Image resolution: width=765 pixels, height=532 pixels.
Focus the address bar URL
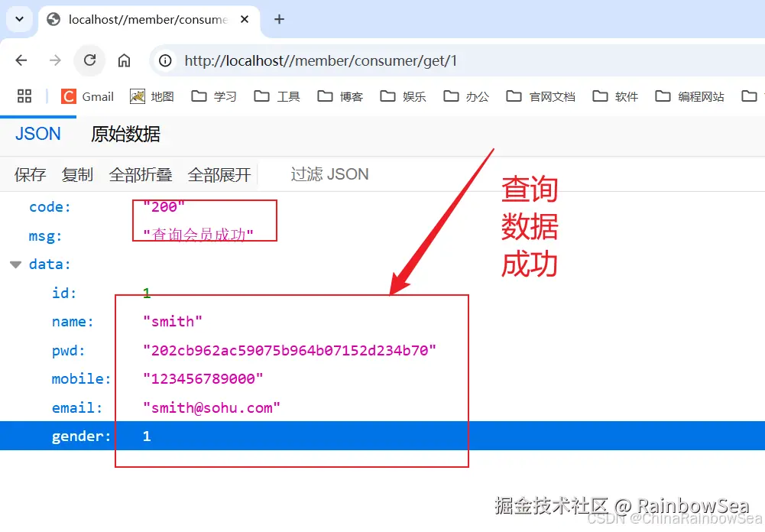coord(320,61)
